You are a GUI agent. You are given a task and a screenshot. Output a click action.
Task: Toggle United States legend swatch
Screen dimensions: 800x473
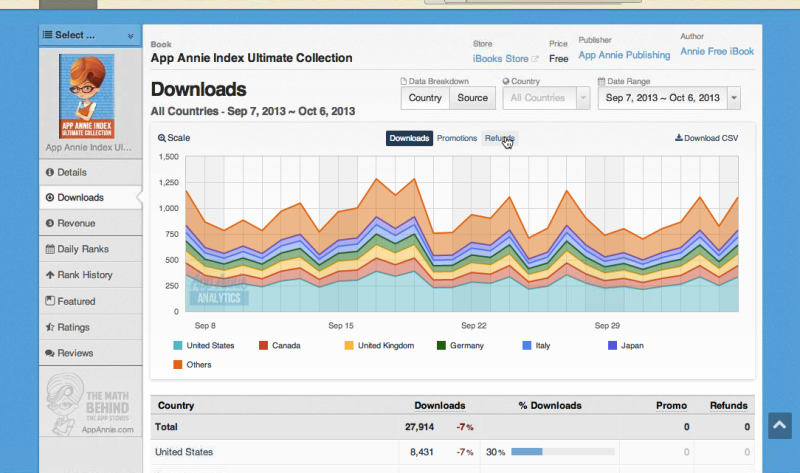[x=178, y=345]
